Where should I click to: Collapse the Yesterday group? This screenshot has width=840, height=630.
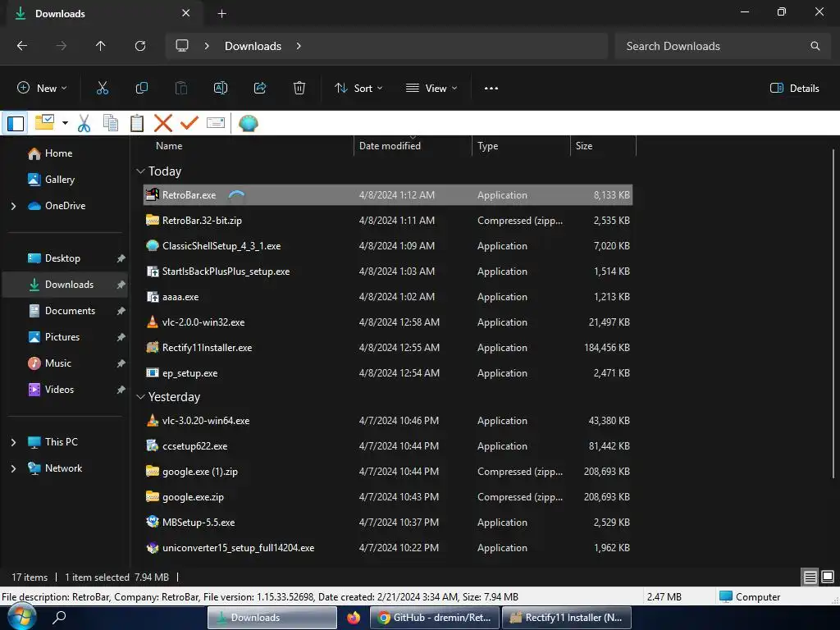coord(140,397)
